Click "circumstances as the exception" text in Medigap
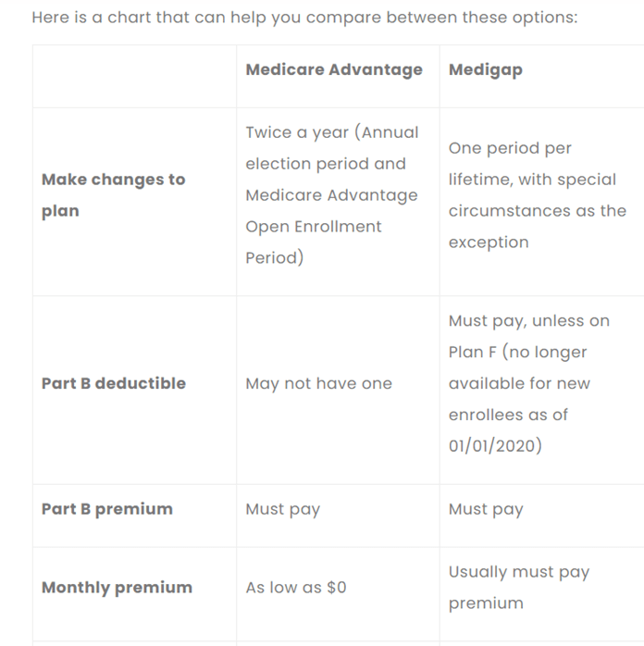Viewport: 644px width, 646px height. click(537, 227)
